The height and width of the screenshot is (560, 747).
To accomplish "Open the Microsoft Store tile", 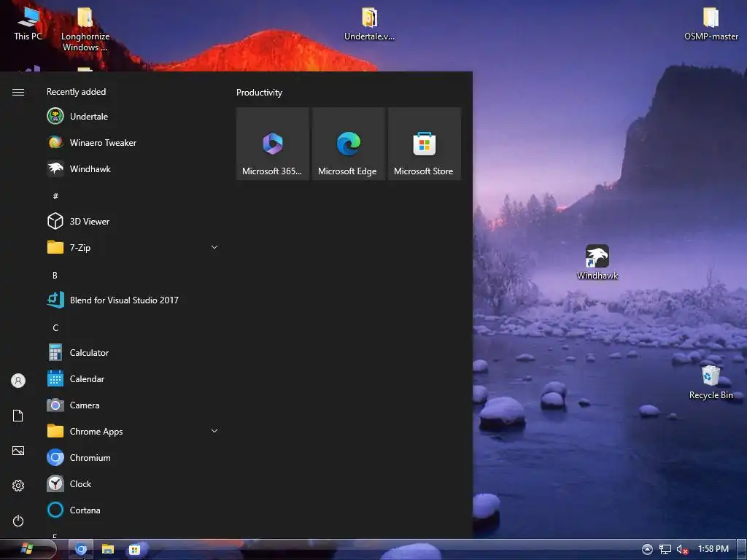I will click(425, 144).
